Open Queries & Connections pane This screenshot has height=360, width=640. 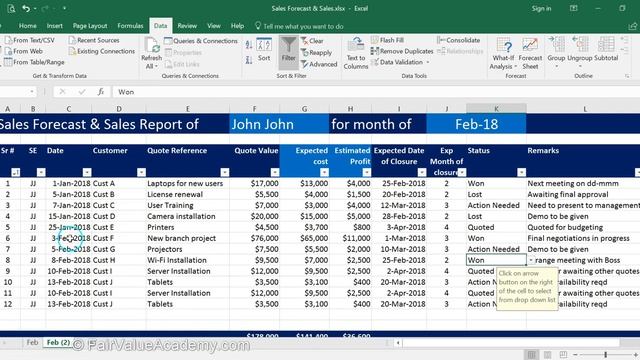(x=201, y=41)
